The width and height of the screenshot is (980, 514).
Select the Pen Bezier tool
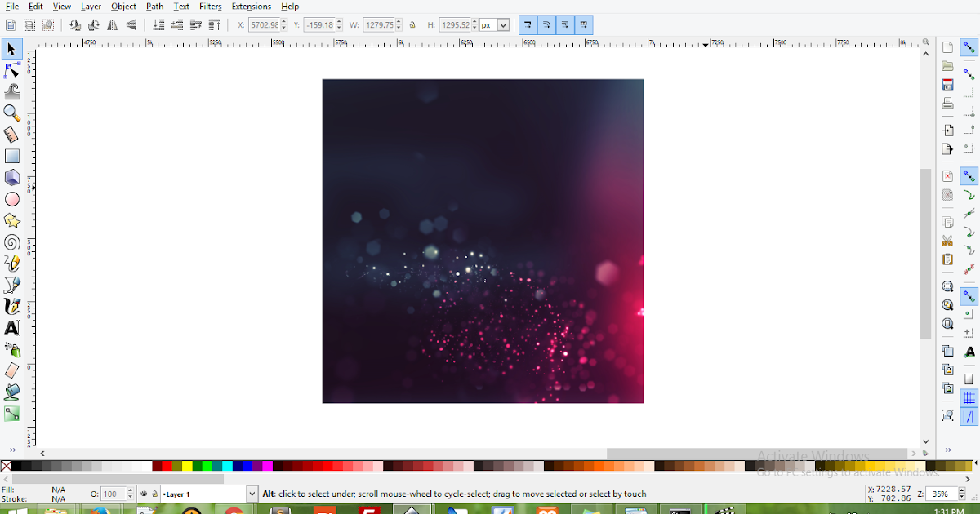click(12, 285)
